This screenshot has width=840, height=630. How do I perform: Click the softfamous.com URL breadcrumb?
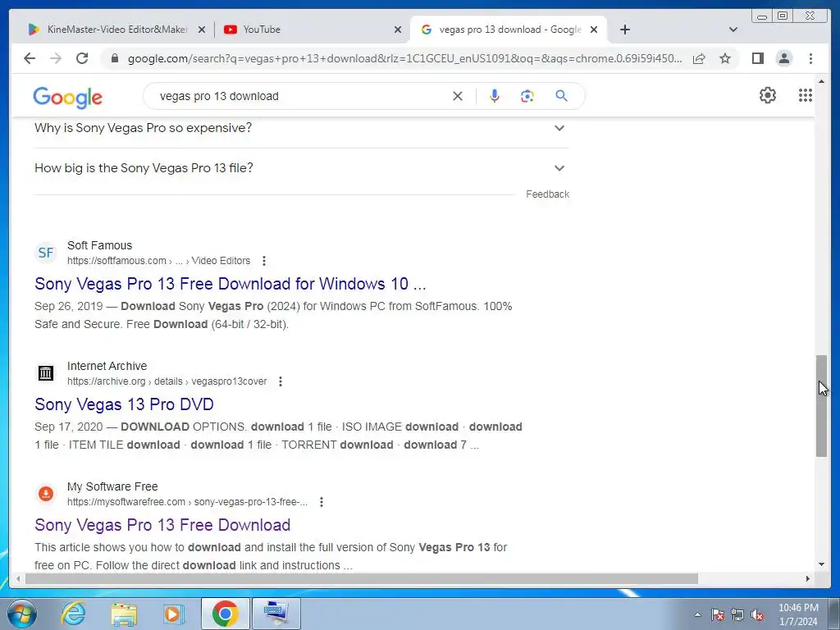coord(158,261)
